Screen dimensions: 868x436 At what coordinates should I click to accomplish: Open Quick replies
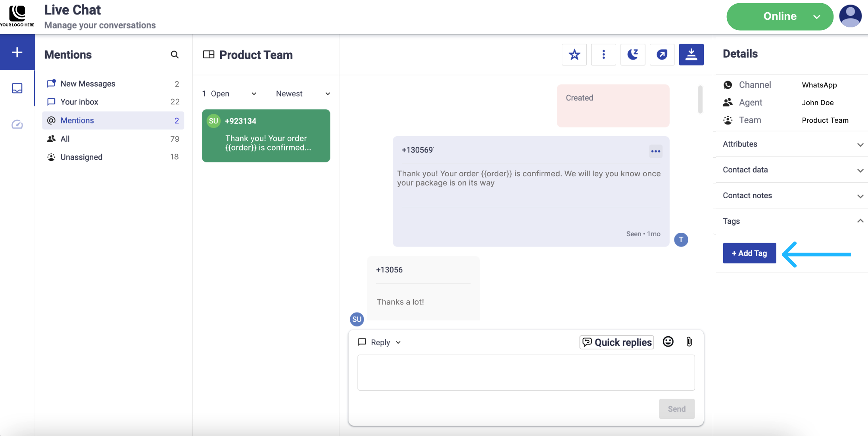tap(617, 342)
